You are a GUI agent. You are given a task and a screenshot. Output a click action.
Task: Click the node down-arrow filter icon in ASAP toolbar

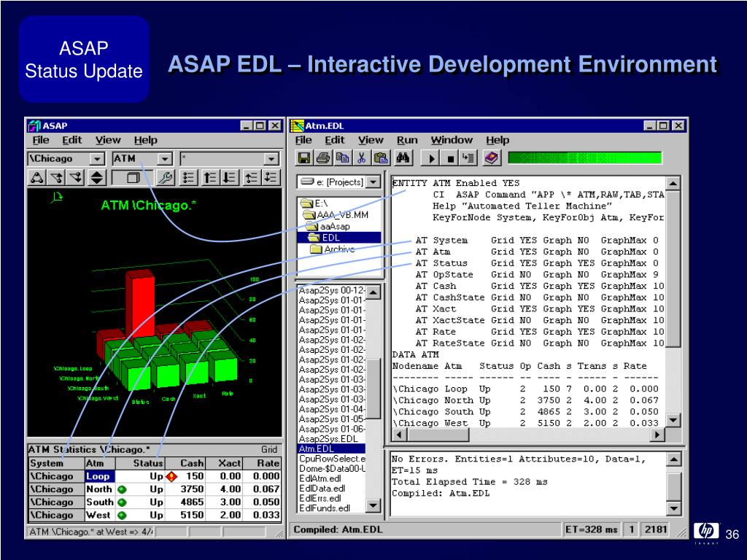tap(76, 178)
